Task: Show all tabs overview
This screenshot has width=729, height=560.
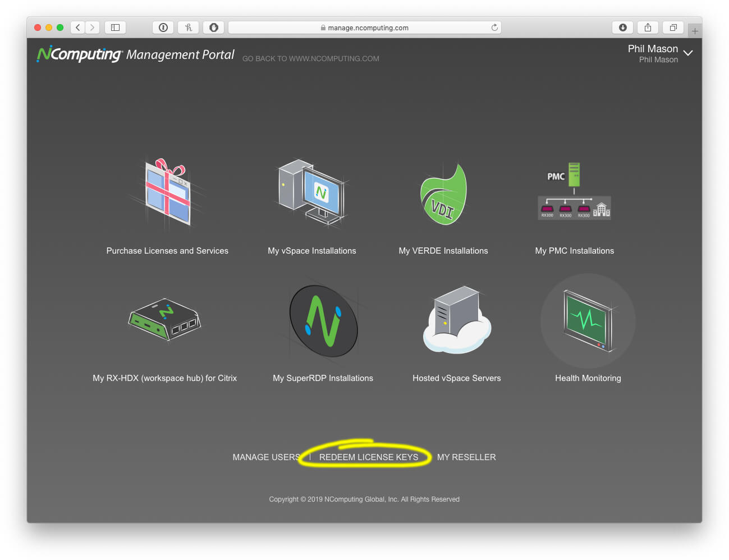Action: (673, 27)
